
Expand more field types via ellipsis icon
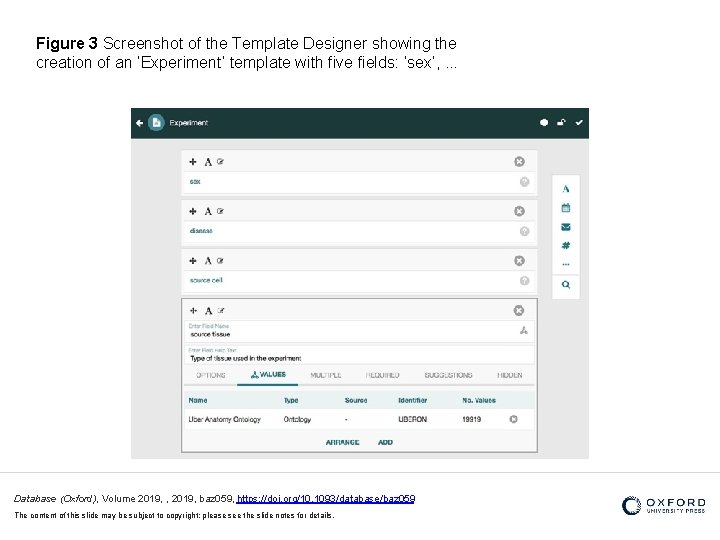pyautogui.click(x=566, y=264)
